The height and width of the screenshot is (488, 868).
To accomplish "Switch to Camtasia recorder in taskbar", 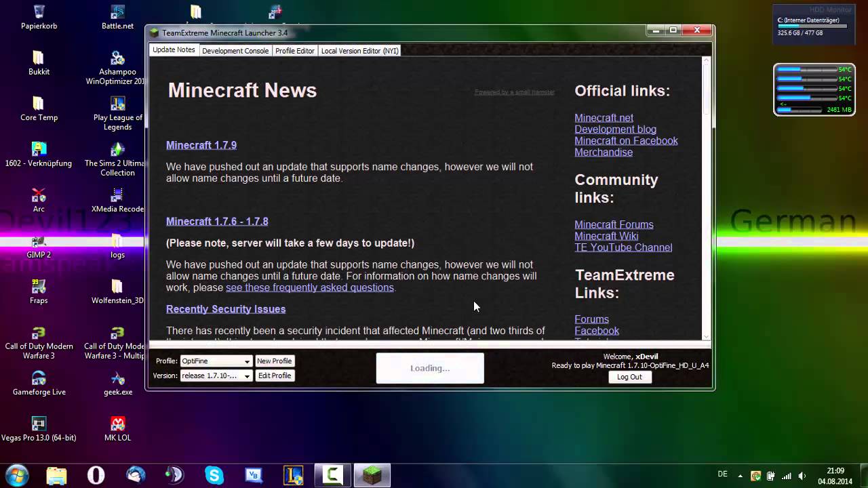I will point(332,475).
